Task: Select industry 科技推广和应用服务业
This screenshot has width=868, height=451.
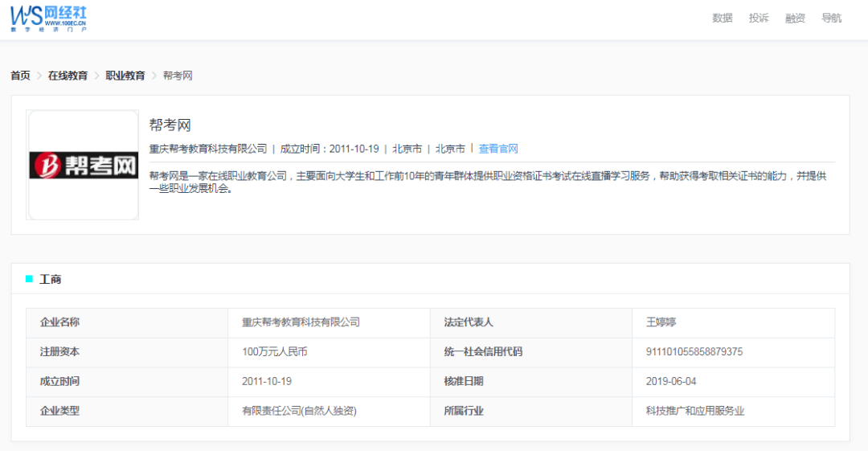Action: (695, 411)
